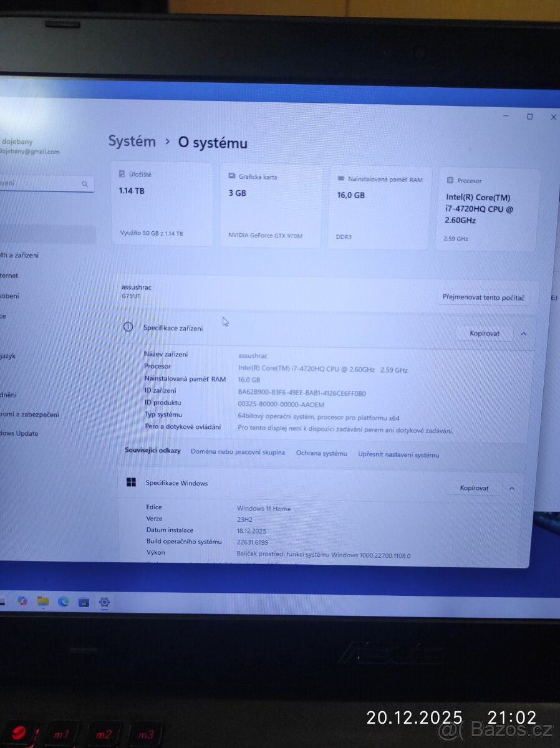Select Windows Update in the sidebar
This screenshot has width=560, height=748.
click(17, 433)
